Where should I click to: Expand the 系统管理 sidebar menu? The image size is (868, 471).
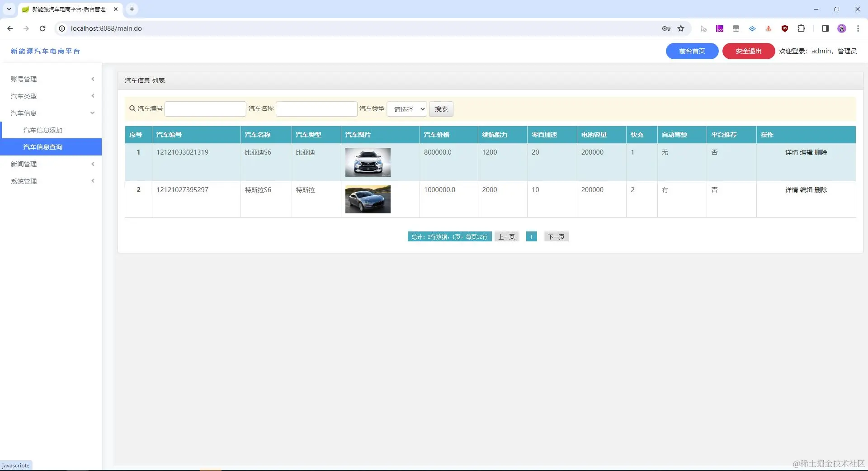point(51,181)
